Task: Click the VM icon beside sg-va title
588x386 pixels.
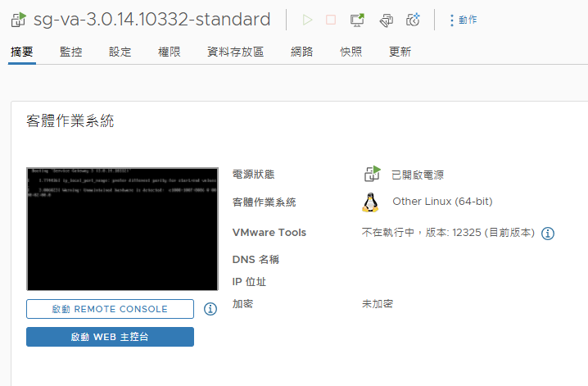Action: click(x=19, y=20)
